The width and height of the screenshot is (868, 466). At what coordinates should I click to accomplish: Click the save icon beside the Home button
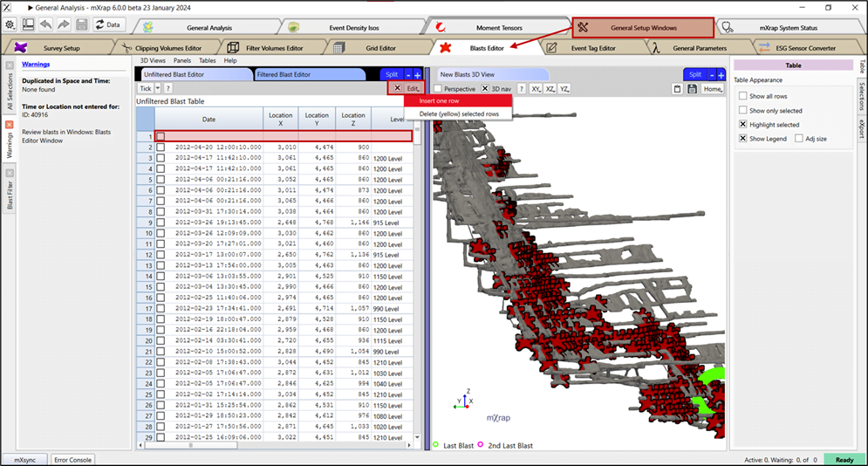click(691, 89)
